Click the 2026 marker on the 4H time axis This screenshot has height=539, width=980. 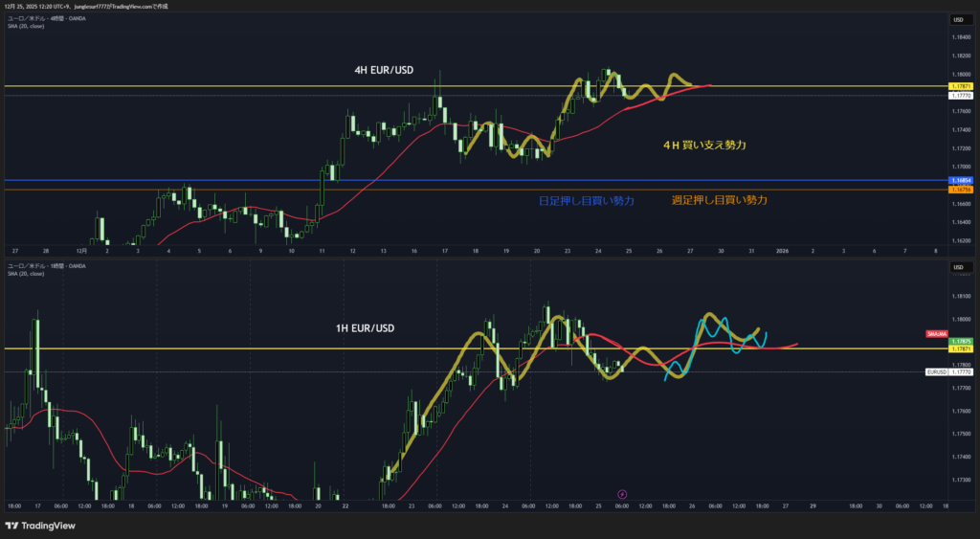[782, 251]
